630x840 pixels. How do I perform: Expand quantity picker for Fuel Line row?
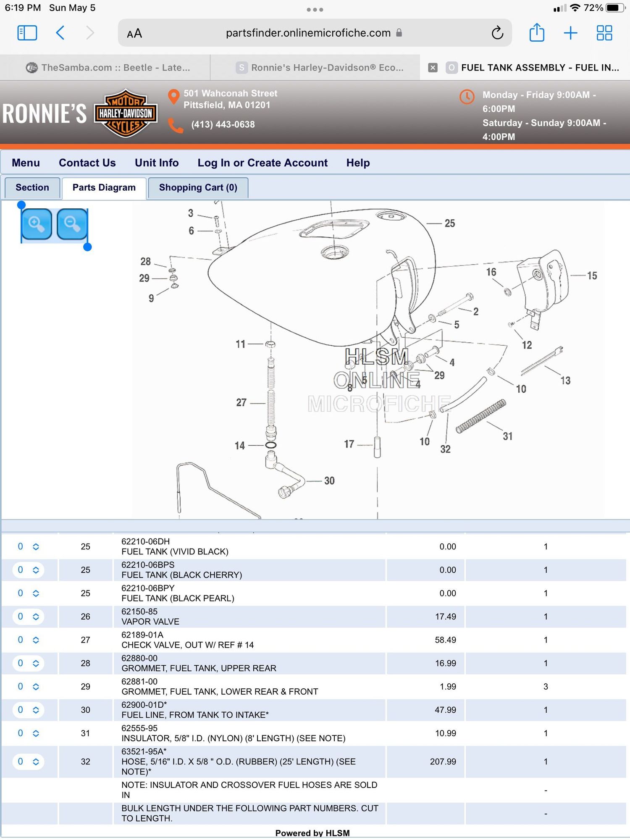click(x=28, y=710)
